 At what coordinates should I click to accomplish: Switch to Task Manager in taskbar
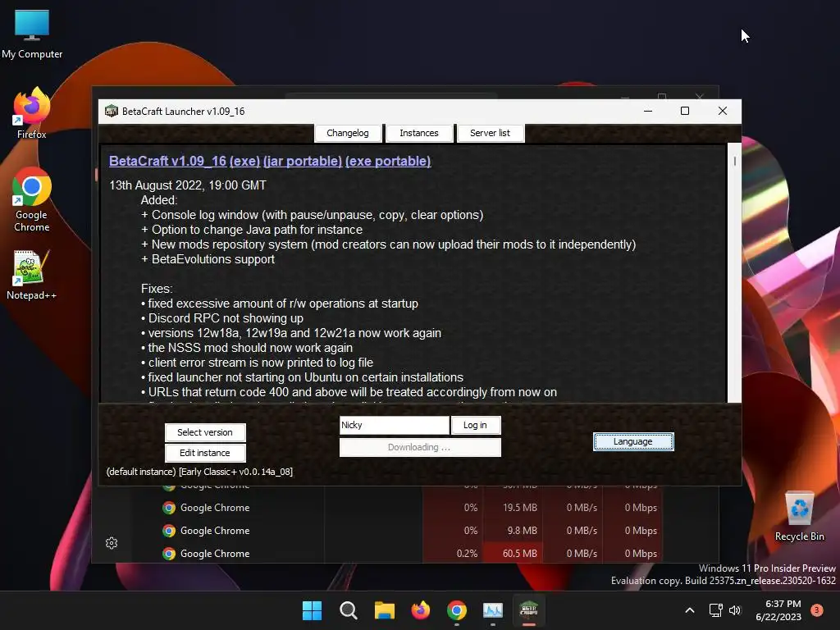493,610
